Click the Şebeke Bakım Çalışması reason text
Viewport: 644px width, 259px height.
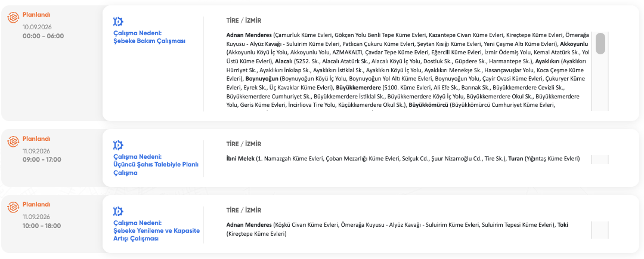point(150,41)
